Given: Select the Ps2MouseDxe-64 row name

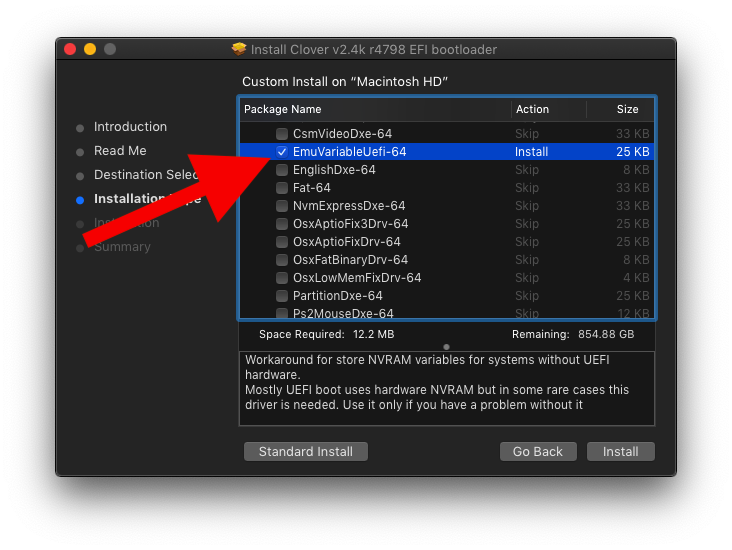Looking at the screenshot, I should [343, 313].
